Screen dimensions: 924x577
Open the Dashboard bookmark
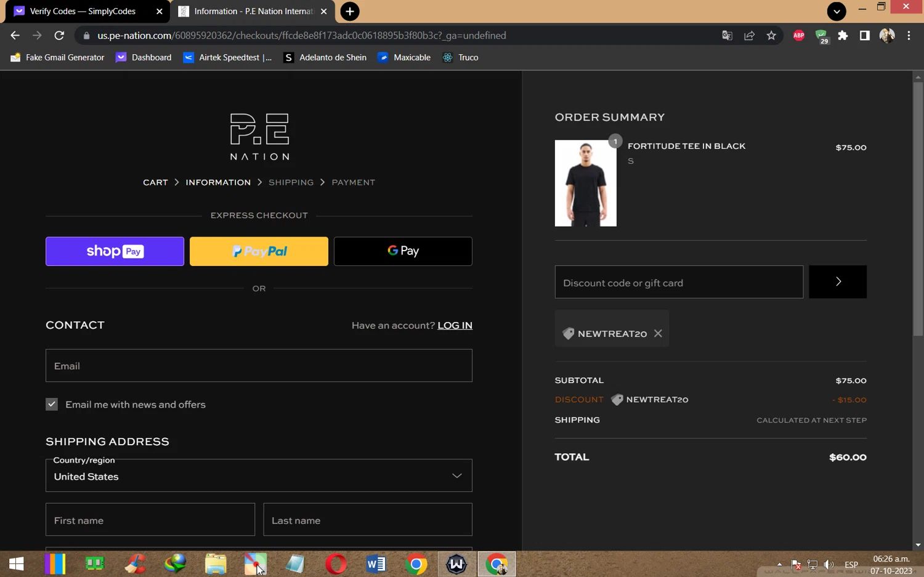click(144, 57)
